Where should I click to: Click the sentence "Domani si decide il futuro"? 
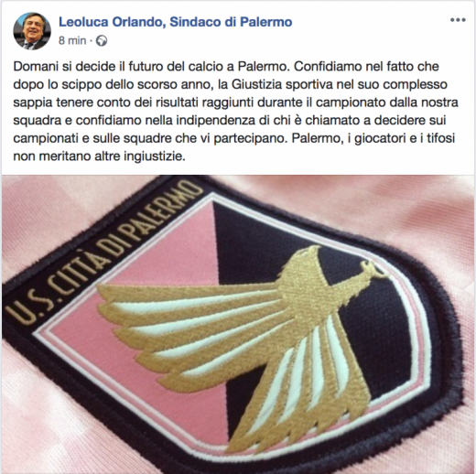tap(86, 67)
